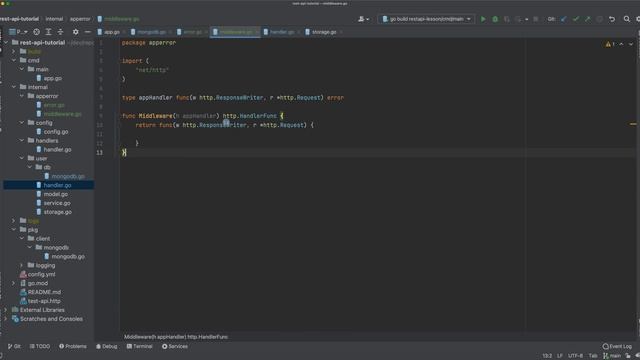Open the Project view mode dropdown

click(x=18, y=32)
